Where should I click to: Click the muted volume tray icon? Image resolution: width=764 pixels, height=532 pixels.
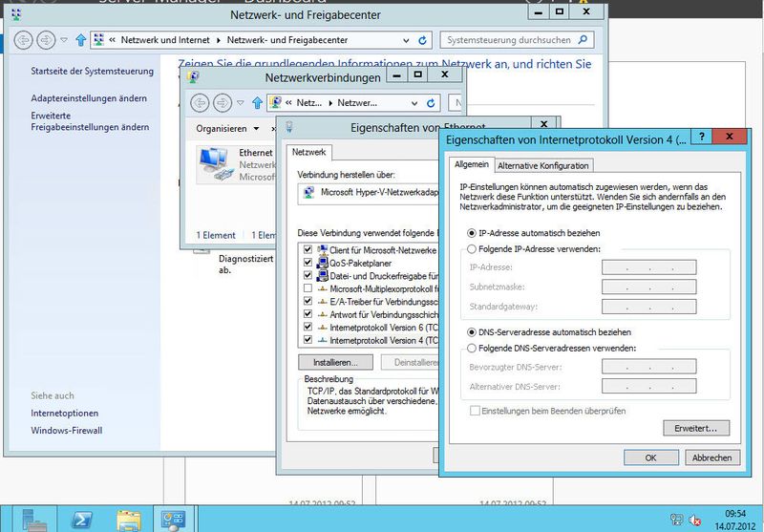click(x=696, y=520)
